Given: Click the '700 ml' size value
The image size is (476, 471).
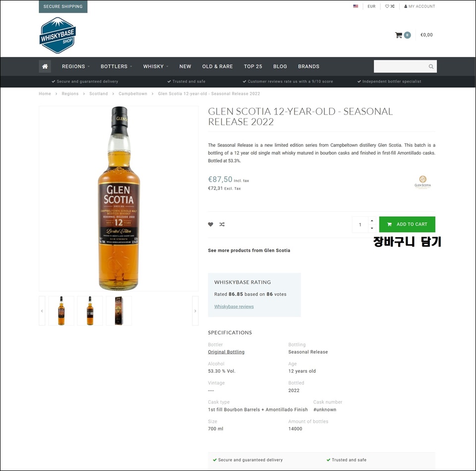Looking at the screenshot, I should 216,429.
